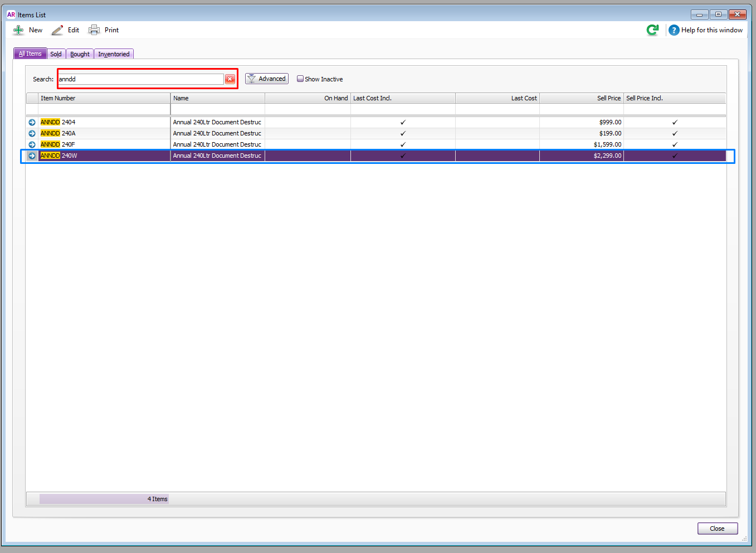756x553 pixels.
Task: Select the ANNDD 240W row
Action: (377, 156)
